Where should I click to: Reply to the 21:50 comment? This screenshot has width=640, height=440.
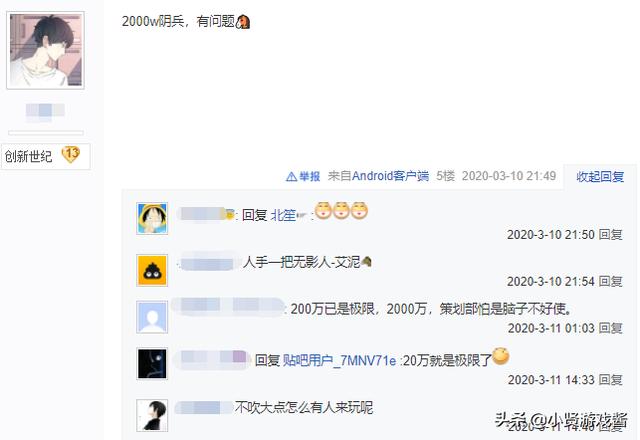[610, 235]
